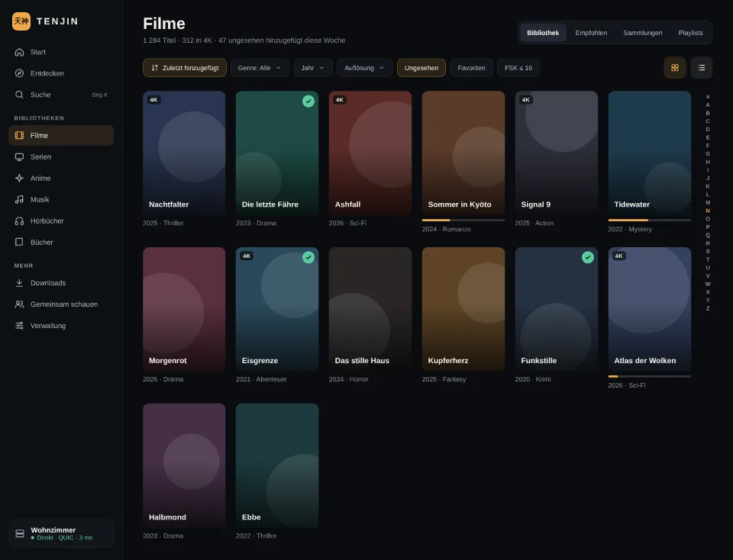This screenshot has height=560, width=733.
Task: Open the Zuletzt hinzugefügt sort menu
Action: [185, 68]
